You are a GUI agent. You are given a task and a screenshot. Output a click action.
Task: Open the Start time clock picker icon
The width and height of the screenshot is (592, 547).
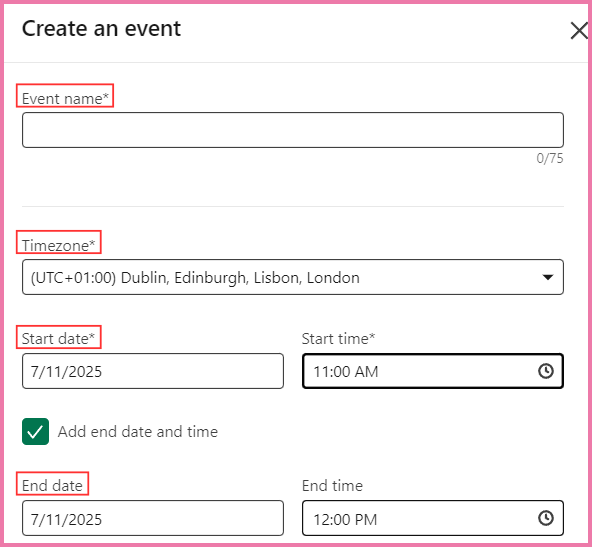click(546, 371)
